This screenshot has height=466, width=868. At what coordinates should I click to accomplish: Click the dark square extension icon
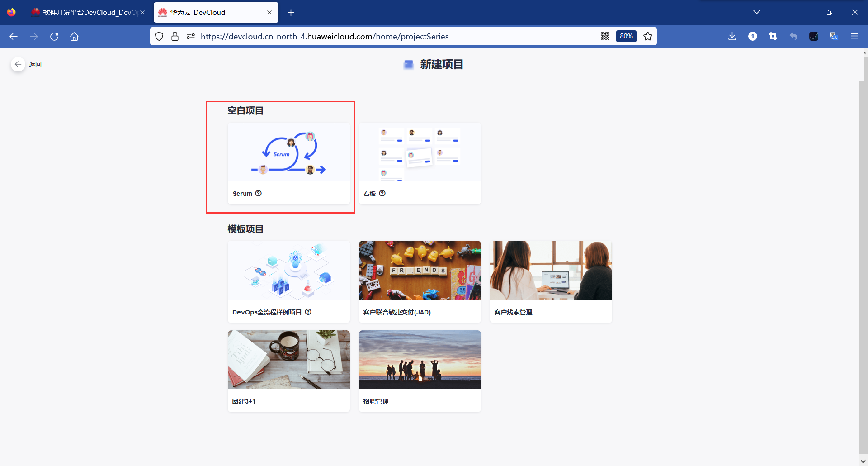pos(814,37)
